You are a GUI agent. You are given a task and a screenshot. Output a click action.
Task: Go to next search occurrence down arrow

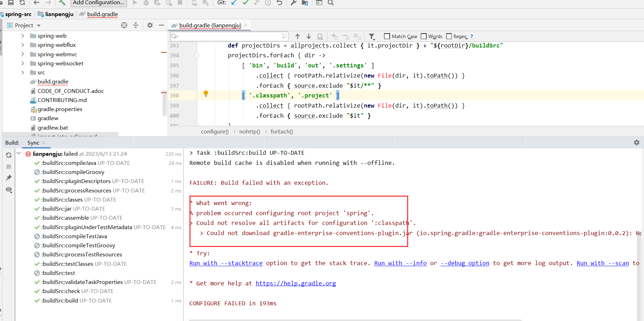click(309, 36)
